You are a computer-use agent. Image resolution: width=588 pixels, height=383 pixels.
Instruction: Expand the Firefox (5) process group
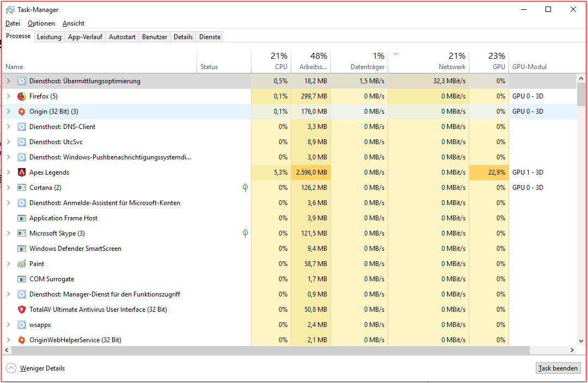click(x=9, y=96)
